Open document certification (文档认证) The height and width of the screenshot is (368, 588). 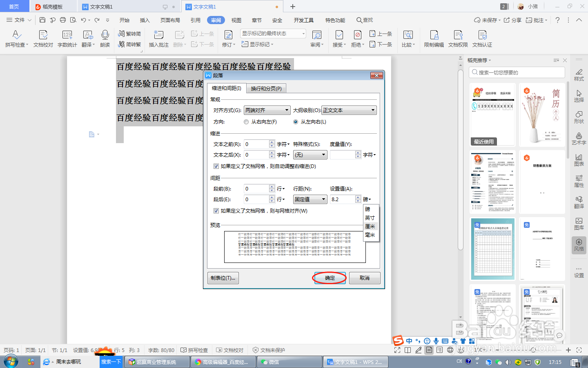(482, 39)
